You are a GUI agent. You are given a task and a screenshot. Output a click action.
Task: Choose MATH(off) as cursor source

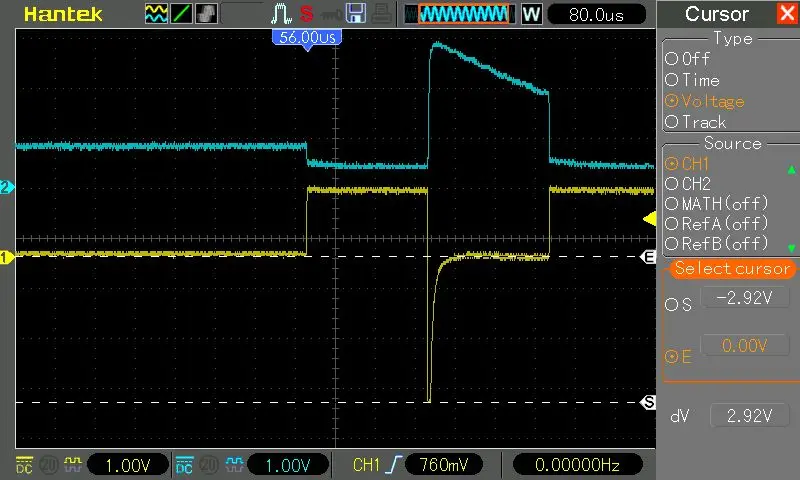pos(716,204)
